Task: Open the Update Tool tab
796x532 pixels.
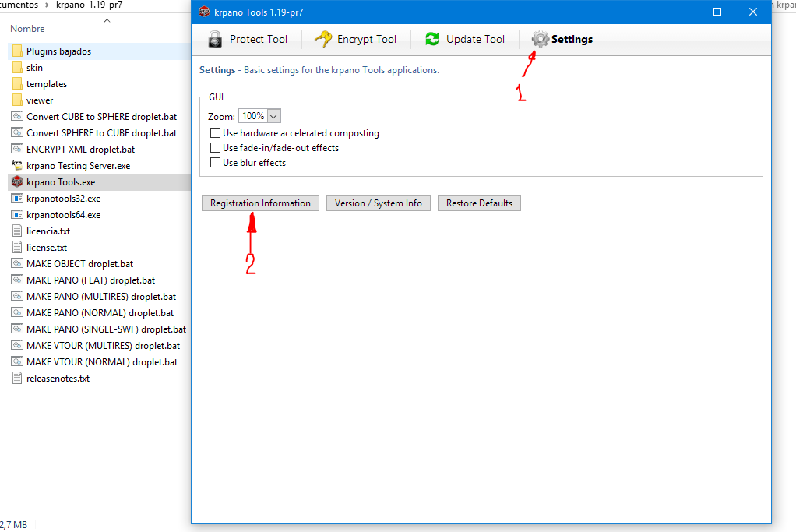Action: (465, 39)
